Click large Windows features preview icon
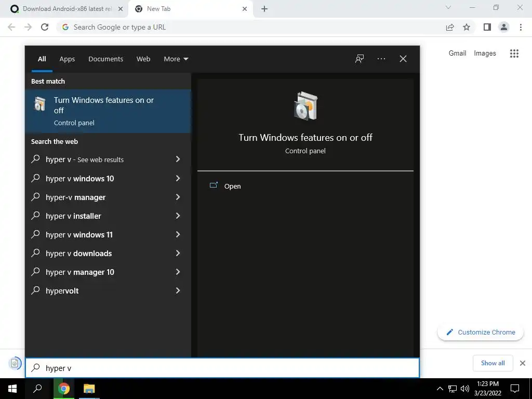 [305, 106]
